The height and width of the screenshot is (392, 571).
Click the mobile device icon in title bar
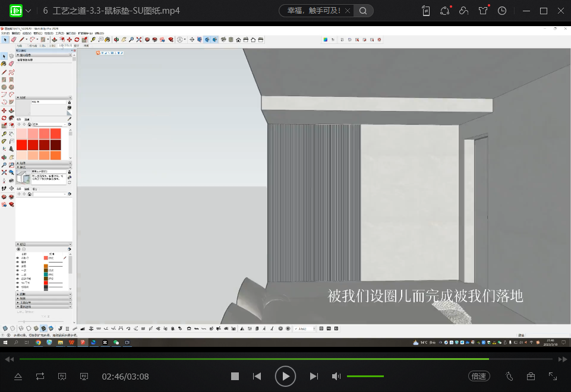tap(426, 11)
